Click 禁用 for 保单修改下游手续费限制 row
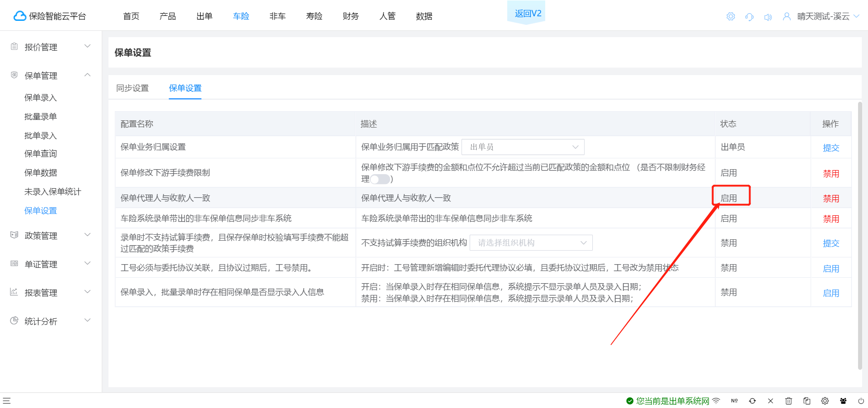This screenshot has height=408, width=868. pos(831,174)
